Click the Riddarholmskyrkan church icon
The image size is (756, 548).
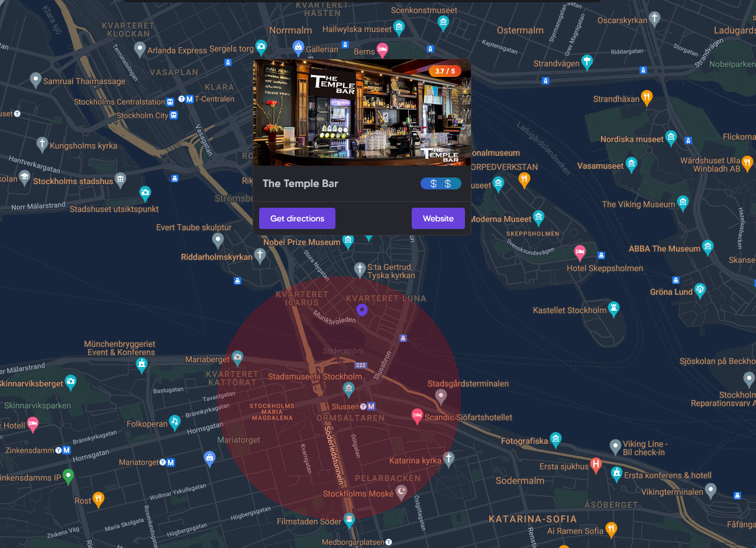[x=260, y=256]
